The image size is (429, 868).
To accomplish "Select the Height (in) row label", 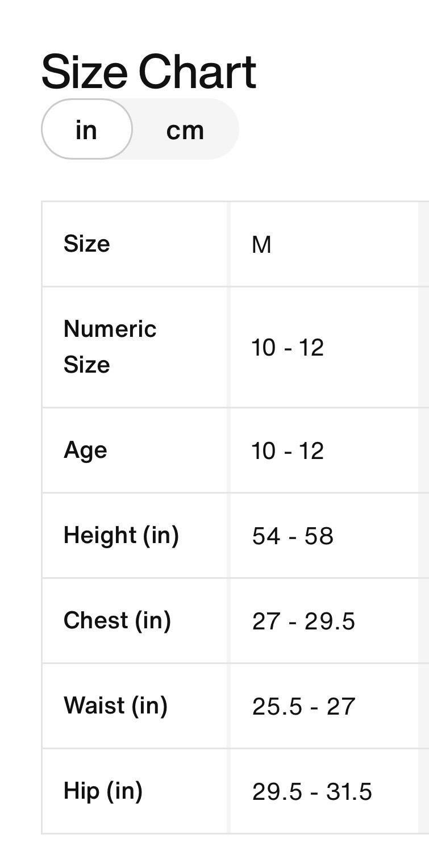I will (121, 536).
